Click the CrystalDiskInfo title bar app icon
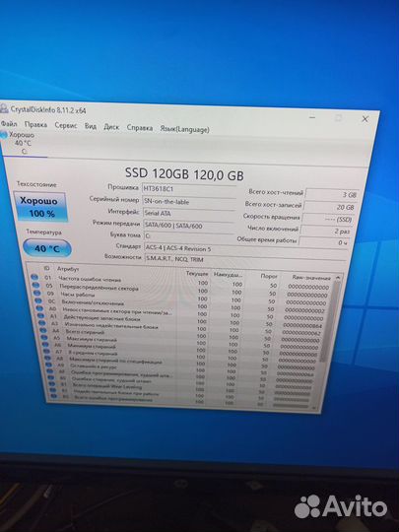Screen dimensions: 399x532 (4, 108)
